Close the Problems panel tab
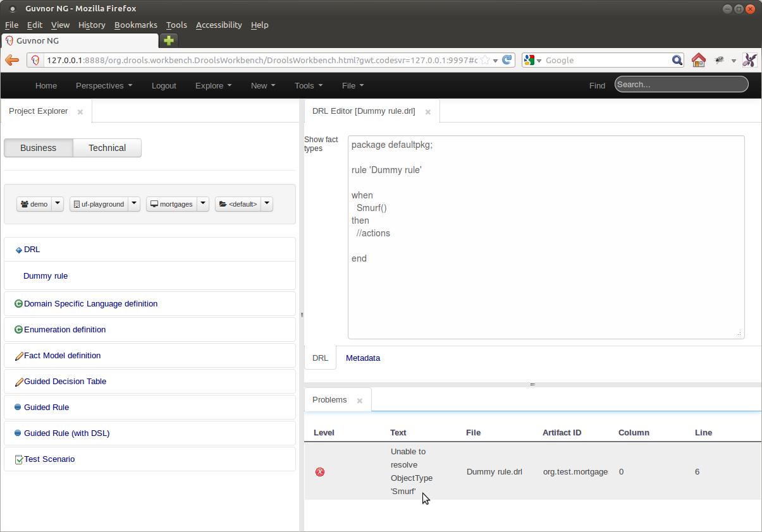 click(360, 401)
